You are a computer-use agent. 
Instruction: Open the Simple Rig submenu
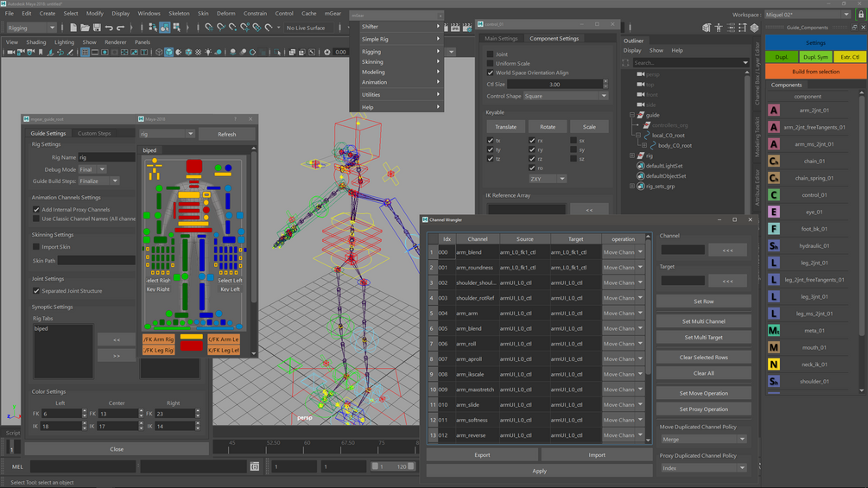click(400, 39)
